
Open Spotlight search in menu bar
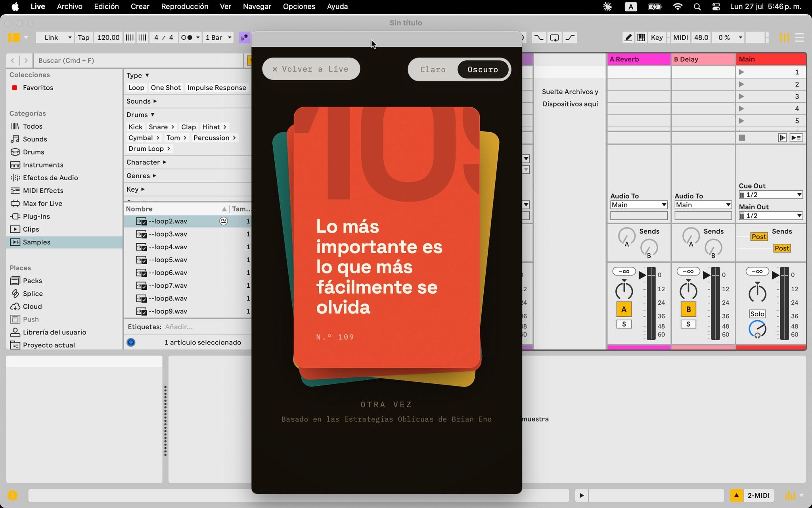coord(697,6)
